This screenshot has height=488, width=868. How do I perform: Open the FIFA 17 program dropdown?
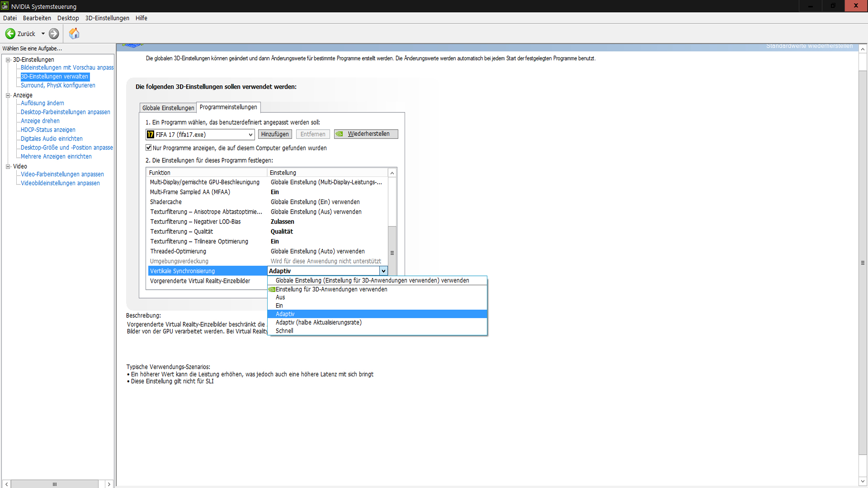[x=250, y=135]
